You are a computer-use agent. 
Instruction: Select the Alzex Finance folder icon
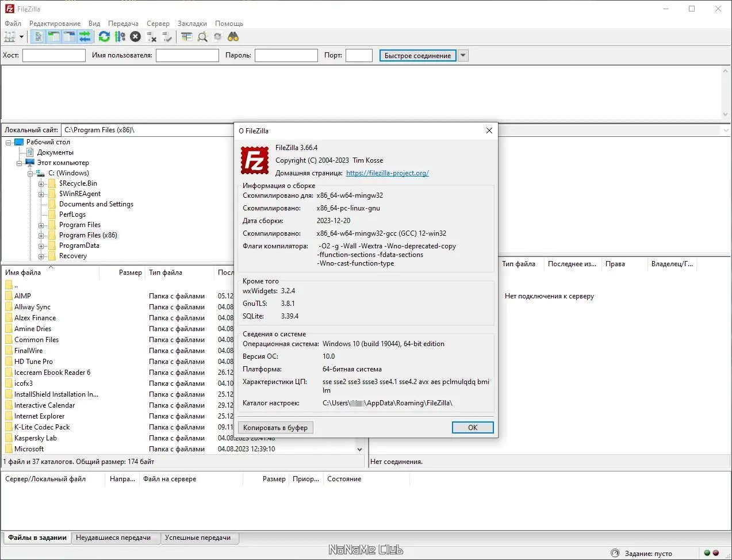coord(9,318)
